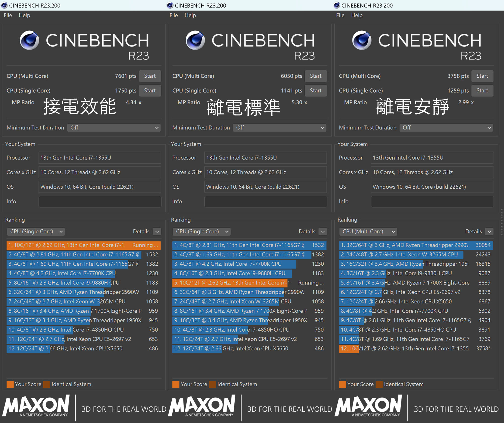The width and height of the screenshot is (504, 423).
Task: Click the Processor field in left window
Action: coord(100,158)
